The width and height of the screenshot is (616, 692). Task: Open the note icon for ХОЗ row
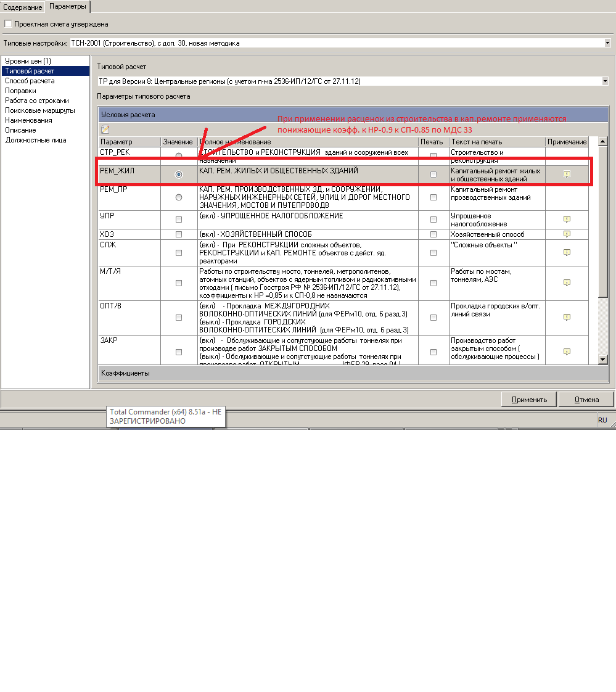(567, 234)
